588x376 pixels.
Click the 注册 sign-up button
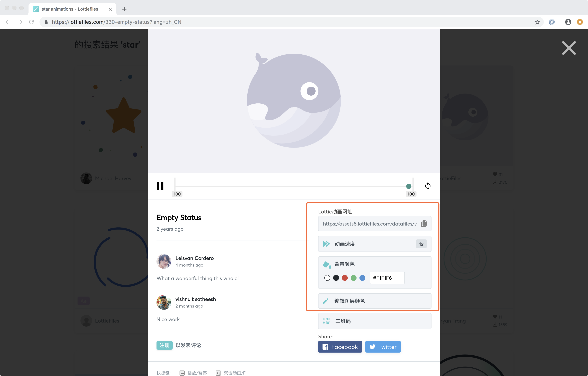click(x=164, y=345)
